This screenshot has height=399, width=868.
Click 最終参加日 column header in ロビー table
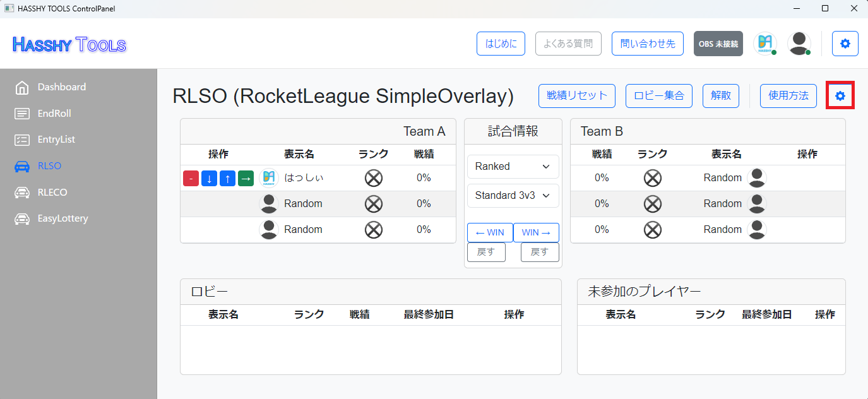tap(429, 314)
